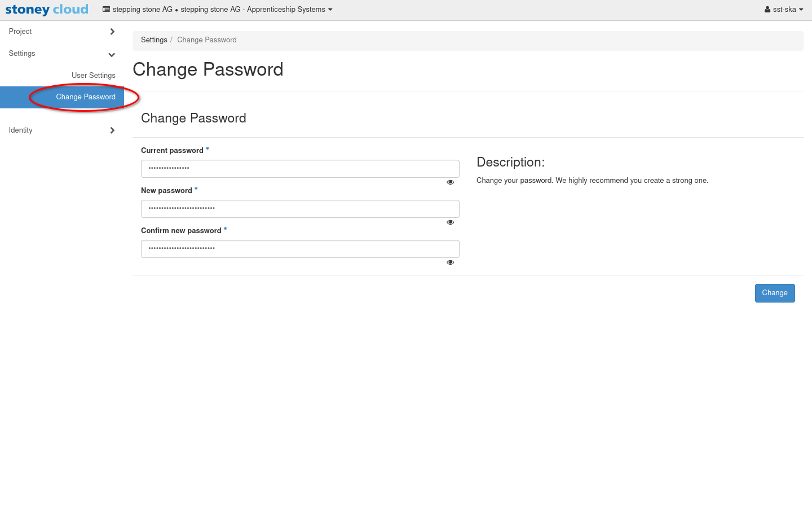Click the project list icon in header
The image size is (812, 508).
(106, 10)
